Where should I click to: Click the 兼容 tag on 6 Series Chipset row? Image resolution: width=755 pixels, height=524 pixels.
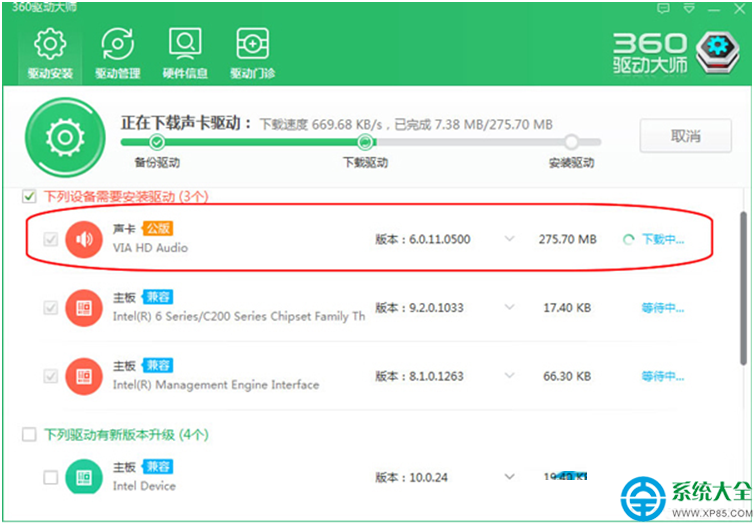point(158,297)
